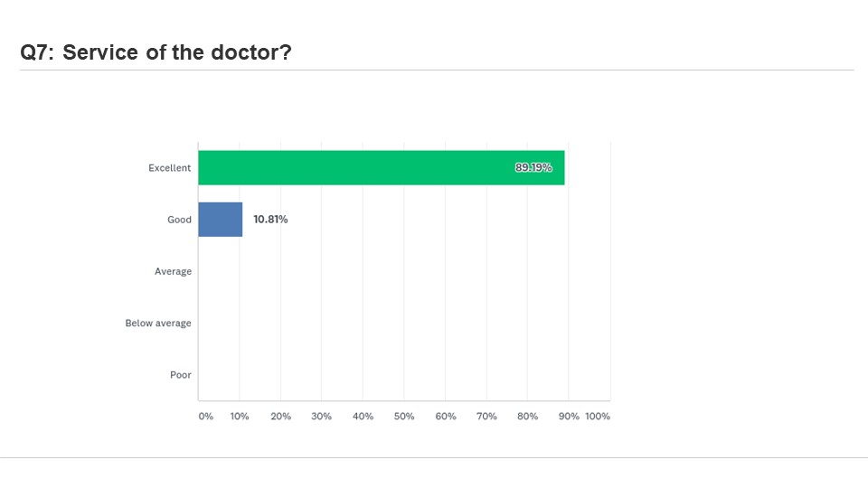Click the 10% axis tick label

point(240,416)
